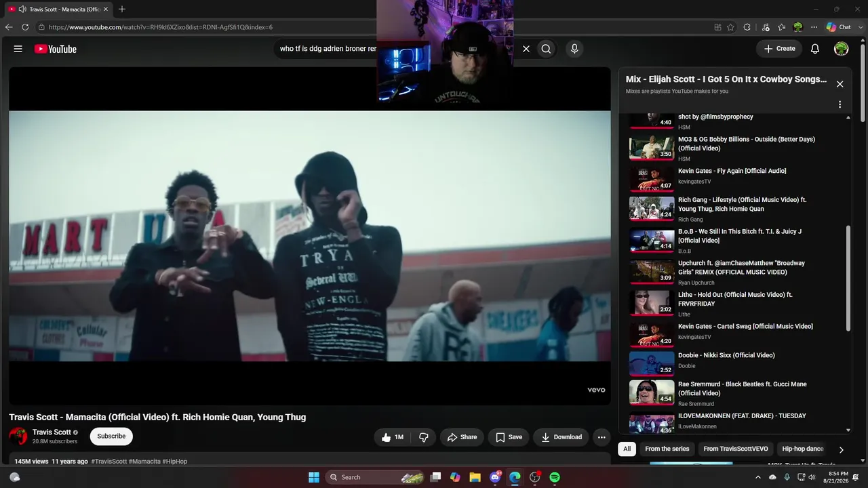Screen dimensions: 868x488
Task: Mute the tab via the speaker icon
Action: (22, 9)
